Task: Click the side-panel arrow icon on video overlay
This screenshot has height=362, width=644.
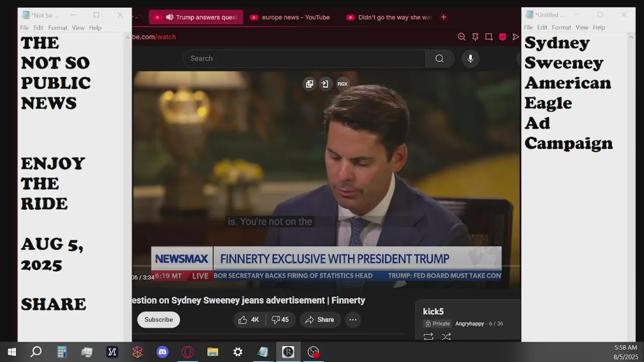Action: (x=325, y=84)
